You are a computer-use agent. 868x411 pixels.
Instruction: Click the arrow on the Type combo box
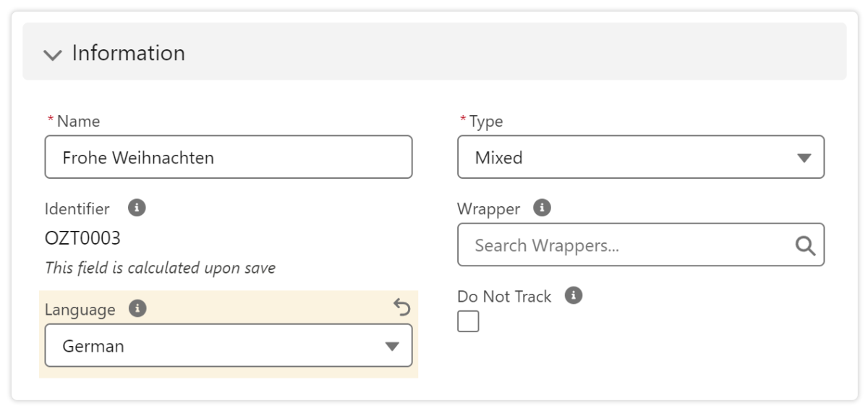point(804,158)
